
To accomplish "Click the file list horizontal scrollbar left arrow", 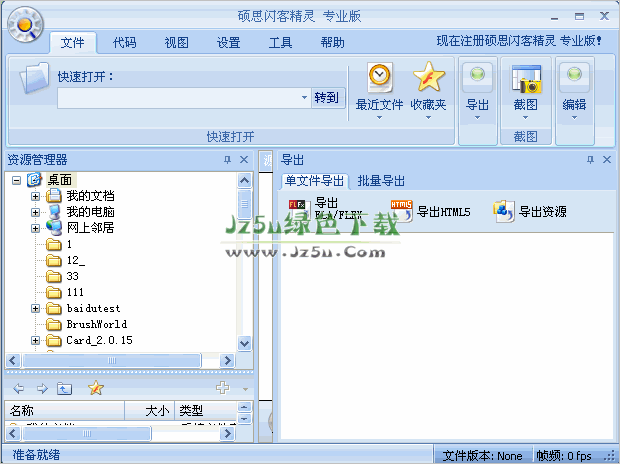I will 13,434.
